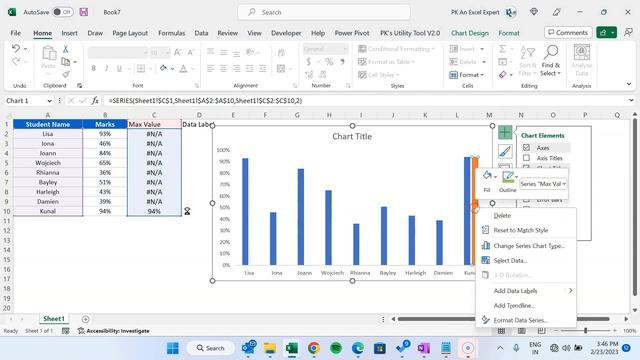Click the Cut scissors icon
This screenshot has height=360, width=640.
(65, 49)
